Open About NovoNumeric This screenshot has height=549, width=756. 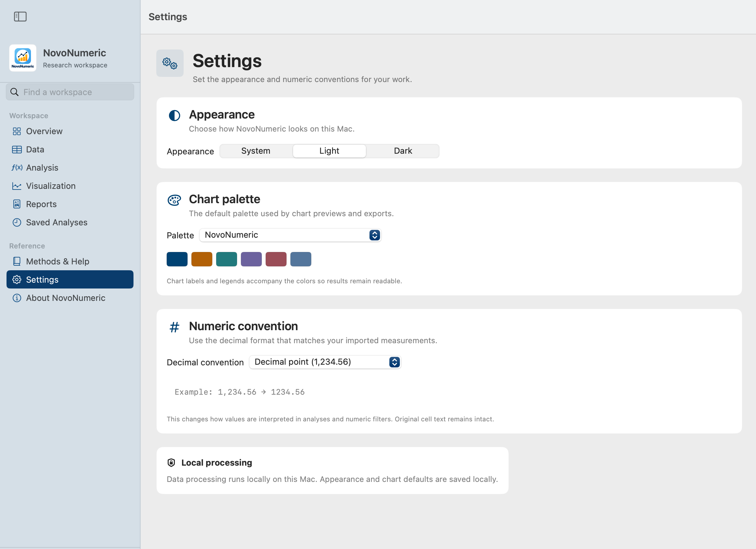pos(70,298)
